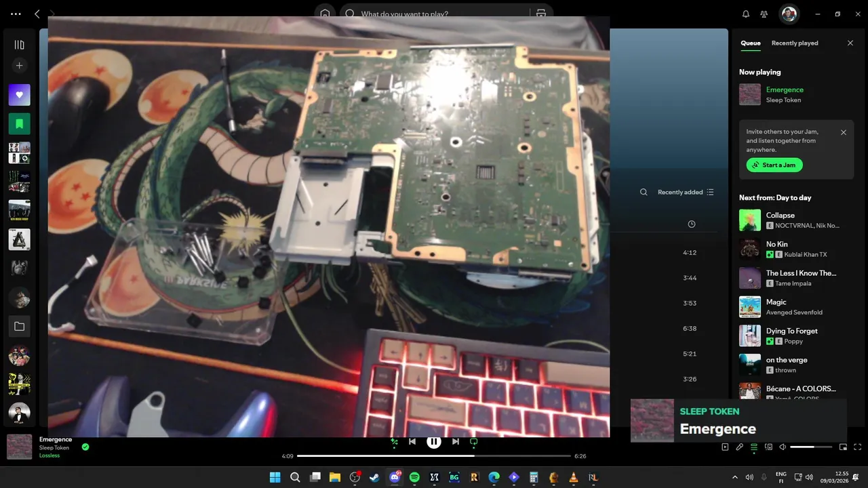Select Collapse album thumbnail in queue
868x488 pixels.
[750, 220]
